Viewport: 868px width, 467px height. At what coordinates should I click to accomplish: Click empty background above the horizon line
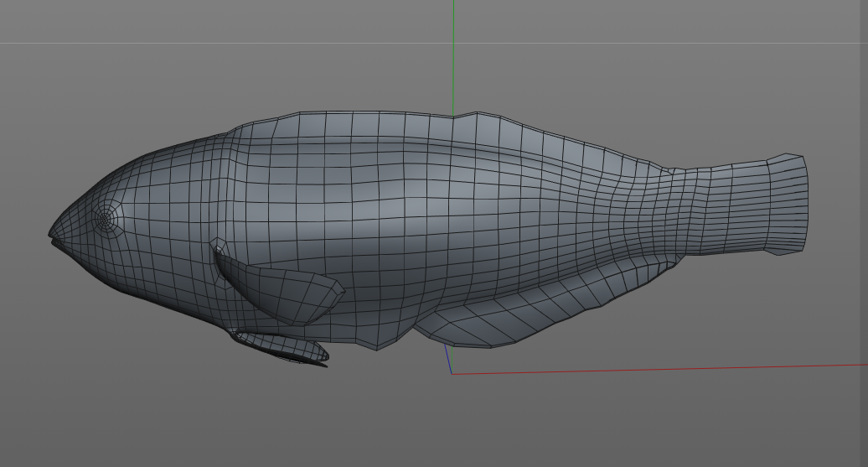click(209, 21)
